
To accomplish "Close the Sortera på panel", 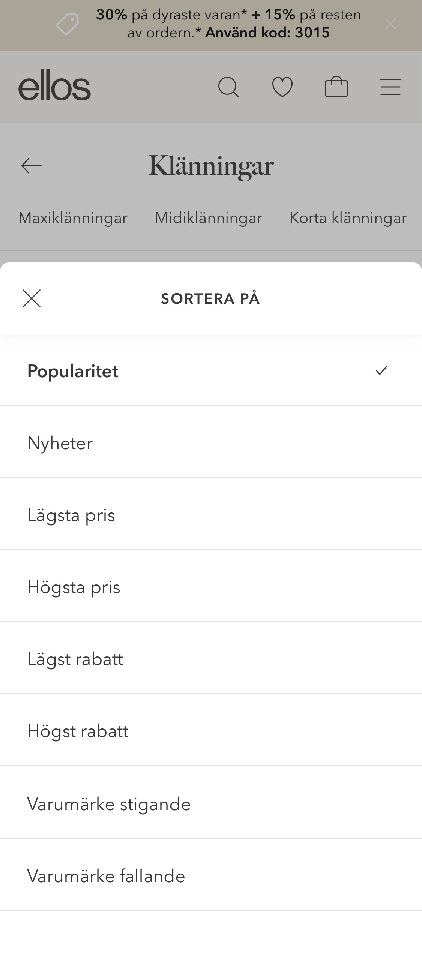I will (x=32, y=298).
